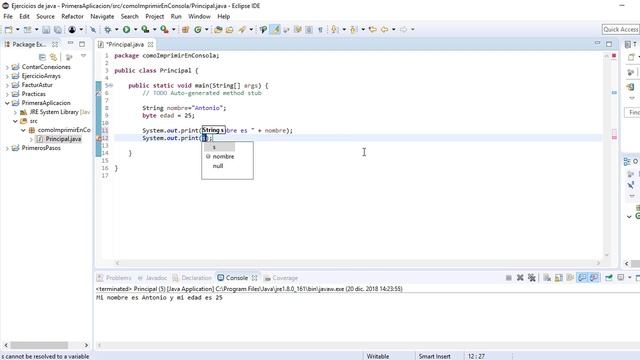The width and height of the screenshot is (640, 360).
Task: Click the New Java Class icon
Action: (198, 30)
